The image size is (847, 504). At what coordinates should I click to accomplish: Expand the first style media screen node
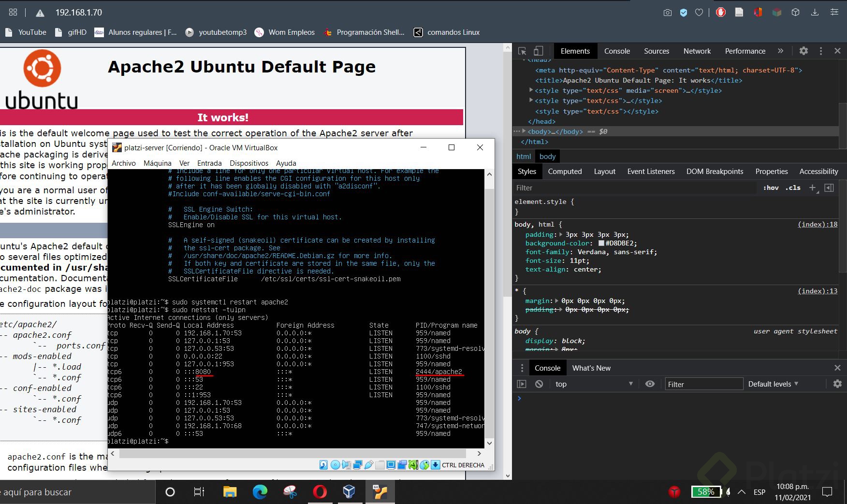[x=531, y=90]
